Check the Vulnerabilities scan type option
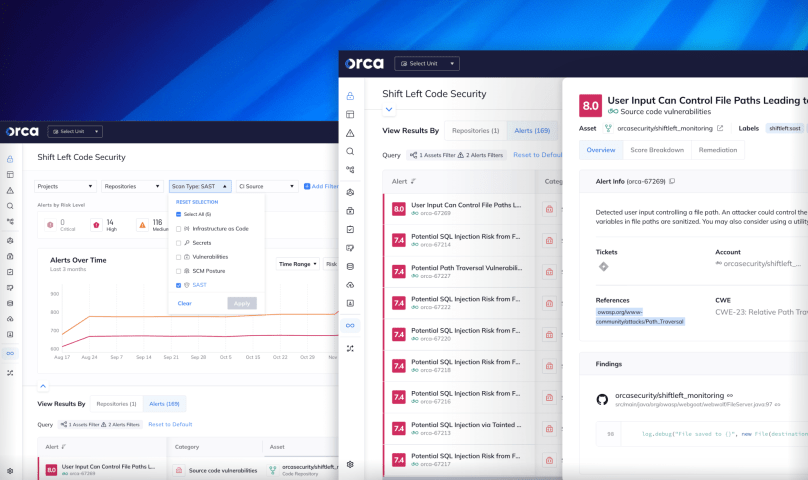Screen dimensions: 808x480 click(x=179, y=257)
